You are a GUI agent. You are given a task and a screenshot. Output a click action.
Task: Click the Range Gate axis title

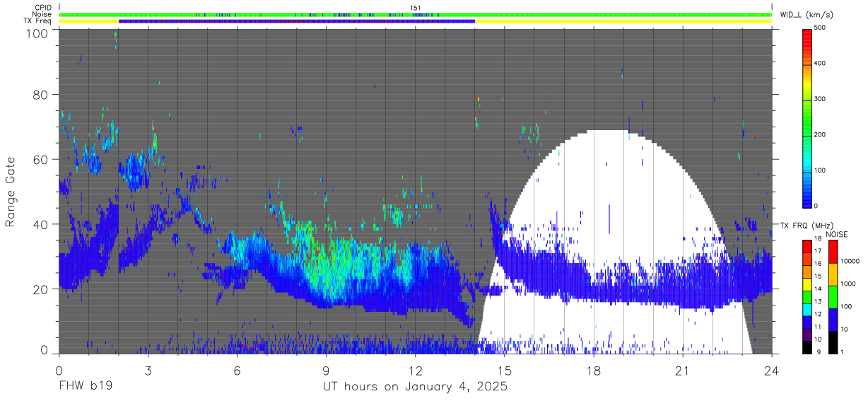11,192
